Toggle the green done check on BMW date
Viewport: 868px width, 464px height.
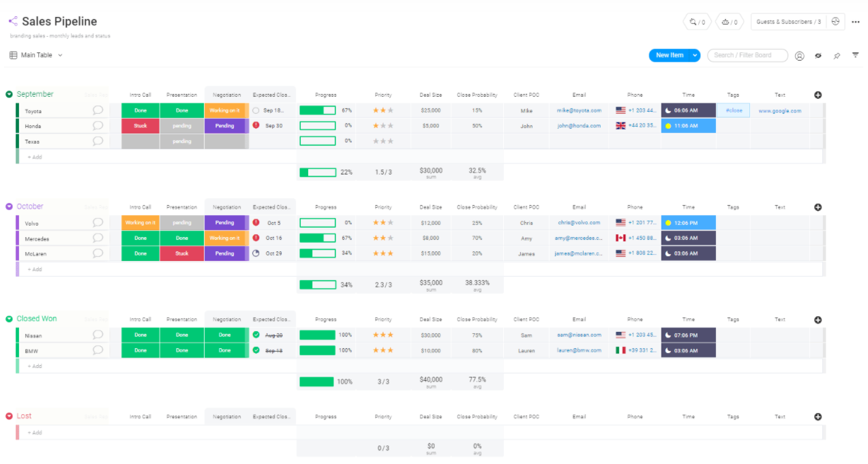pos(256,350)
